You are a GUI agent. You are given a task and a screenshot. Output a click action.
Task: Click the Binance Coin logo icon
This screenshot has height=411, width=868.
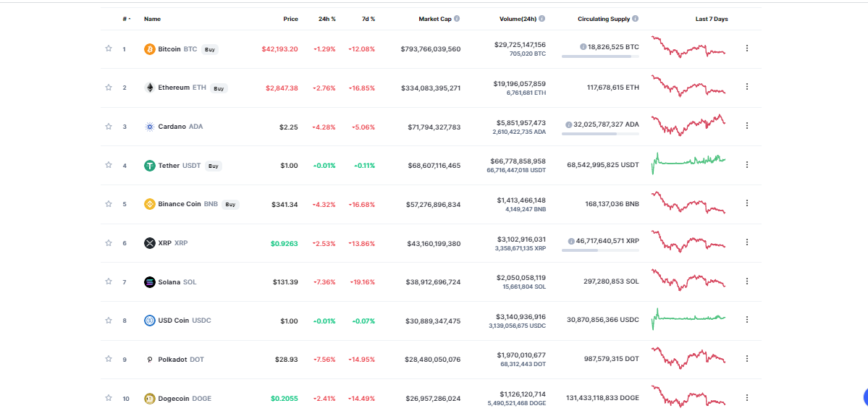149,204
